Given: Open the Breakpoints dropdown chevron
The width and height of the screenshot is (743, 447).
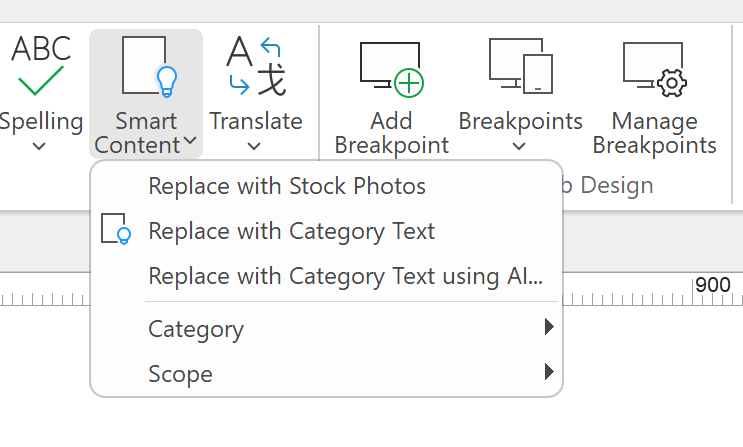Looking at the screenshot, I should tap(520, 146).
